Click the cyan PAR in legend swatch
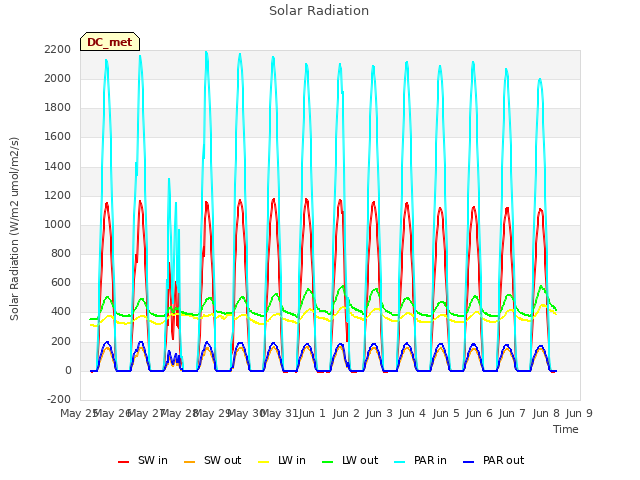 point(400,461)
